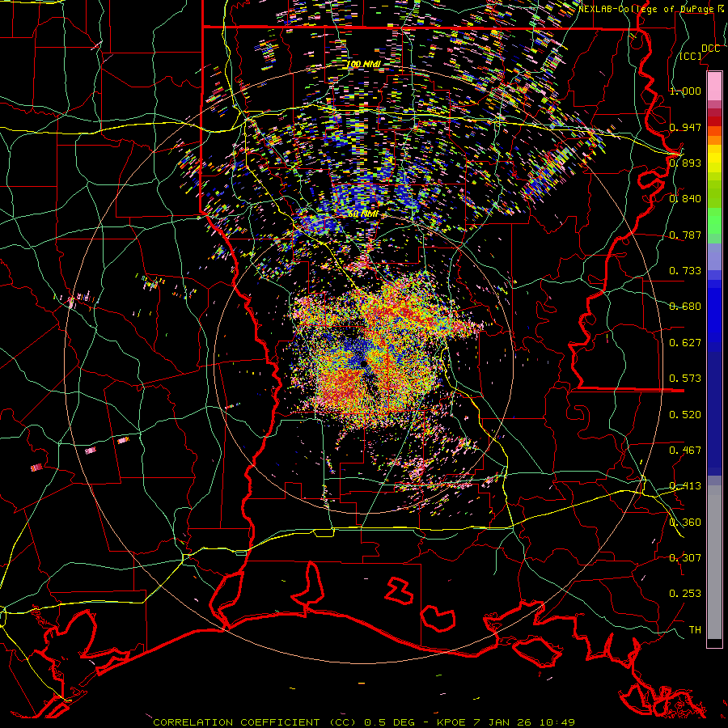Click the 0.467 scale value
The width and height of the screenshot is (728, 728).
[685, 451]
